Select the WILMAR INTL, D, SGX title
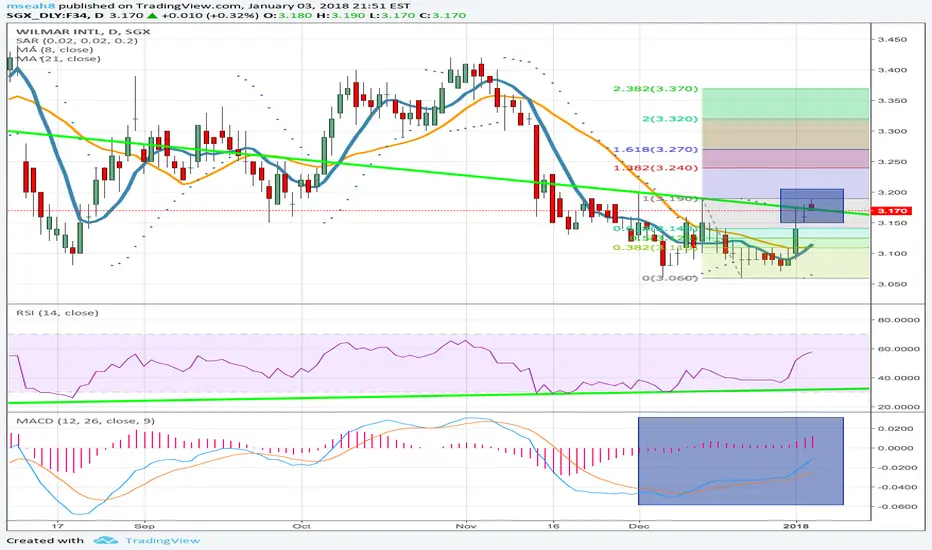This screenshot has width=932, height=550. pyautogui.click(x=83, y=32)
